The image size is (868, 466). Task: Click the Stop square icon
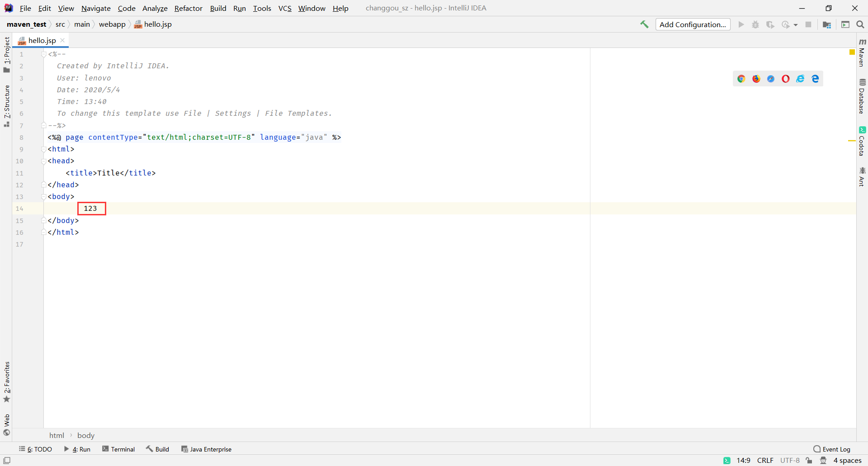tap(808, 24)
